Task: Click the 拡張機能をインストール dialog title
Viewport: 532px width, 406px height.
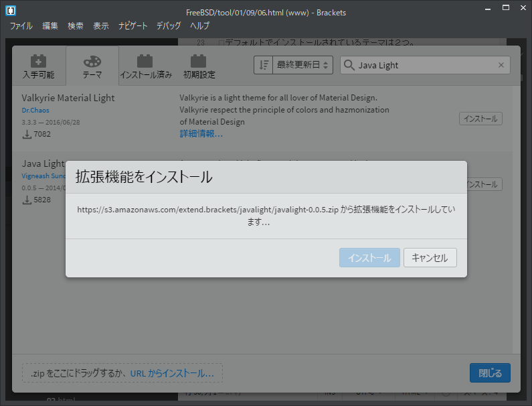Action: pos(144,177)
